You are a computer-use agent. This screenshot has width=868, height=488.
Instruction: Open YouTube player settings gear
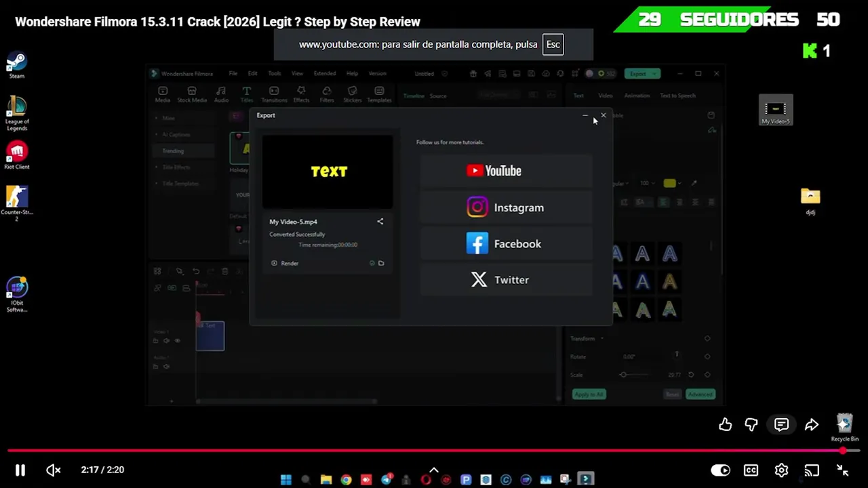click(x=781, y=470)
